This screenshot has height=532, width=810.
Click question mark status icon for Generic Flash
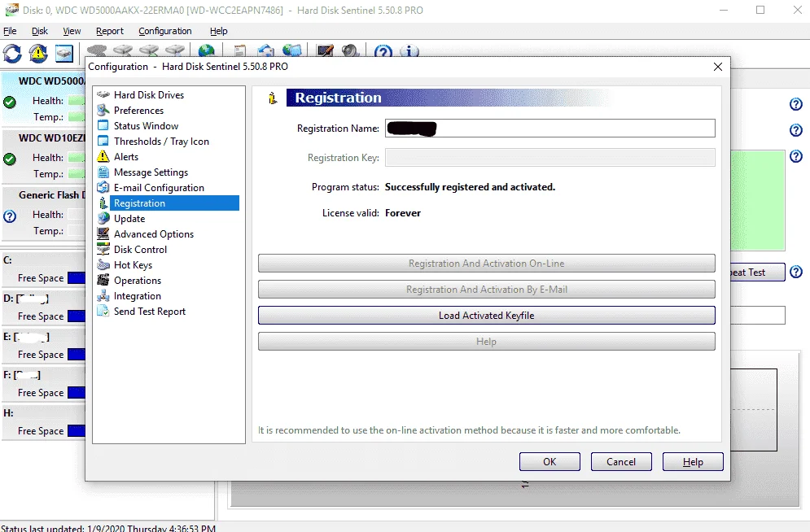pos(10,216)
